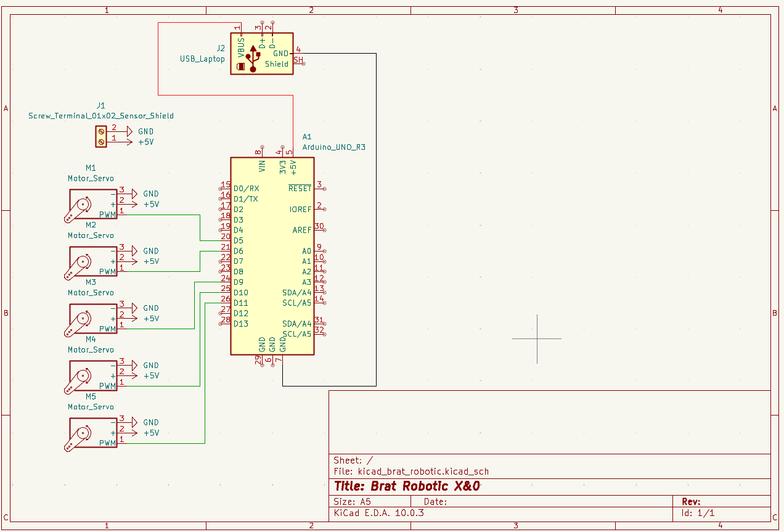Click the D11 pin label on the Arduino
Viewport: 784px width, 532px height.
click(241, 303)
